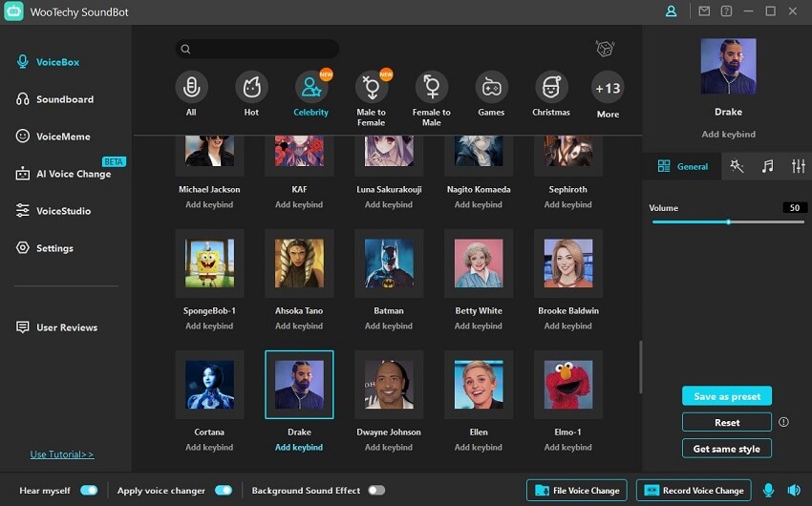Screen dimensions: 812x506
Task: Expand the +13 More categories
Action: [x=608, y=88]
